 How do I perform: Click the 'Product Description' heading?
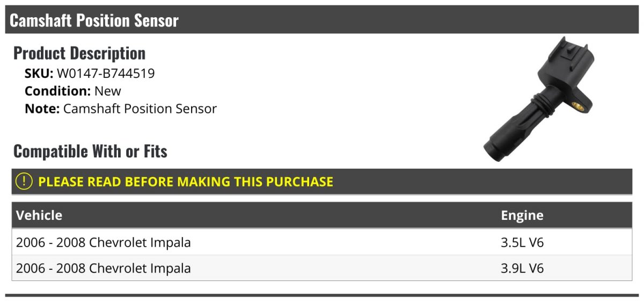pos(79,53)
